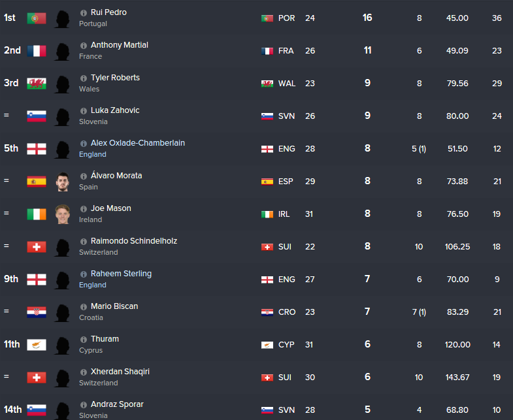Click the large Wales flag beside Tyler Roberts
This screenshot has width=513, height=420.
click(37, 84)
